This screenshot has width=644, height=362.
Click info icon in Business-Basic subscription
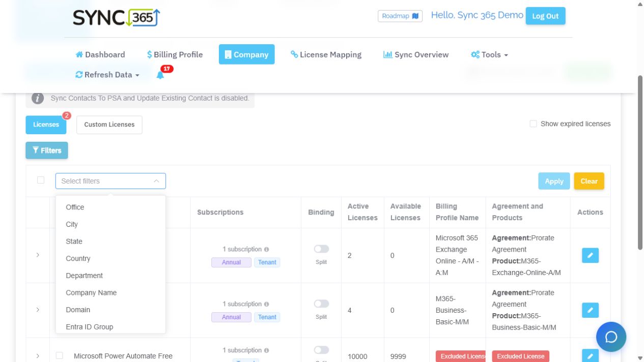pos(267,304)
